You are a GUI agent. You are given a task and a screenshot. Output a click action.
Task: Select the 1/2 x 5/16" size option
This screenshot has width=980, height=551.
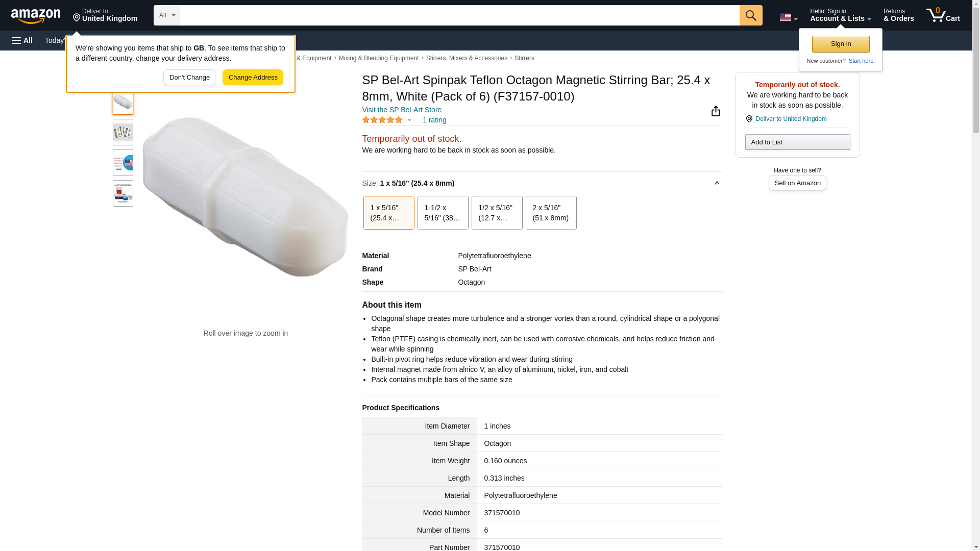coord(497,213)
